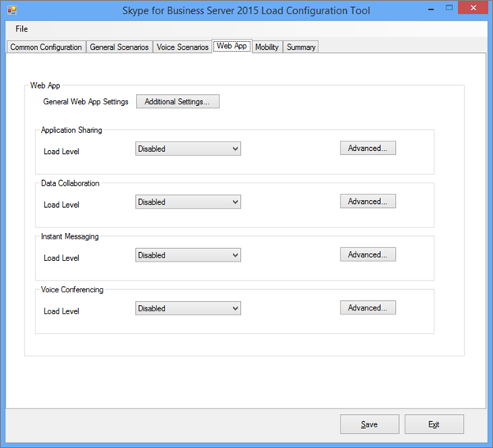Expand Voice Conferencing Load Level dropdown
493x448 pixels.
tap(188, 308)
